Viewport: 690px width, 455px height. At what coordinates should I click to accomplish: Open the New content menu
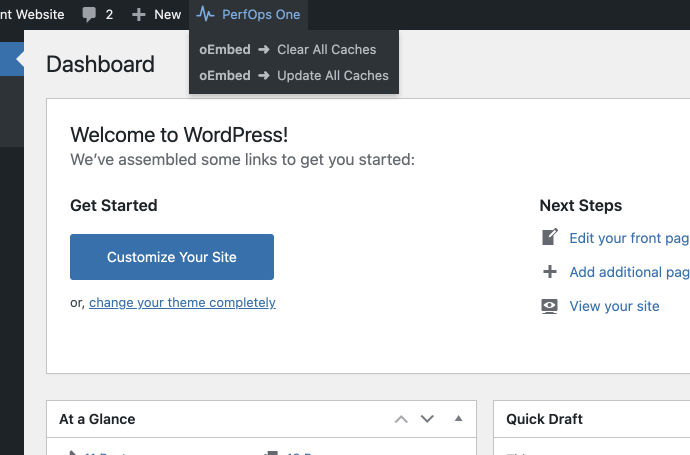(x=156, y=15)
